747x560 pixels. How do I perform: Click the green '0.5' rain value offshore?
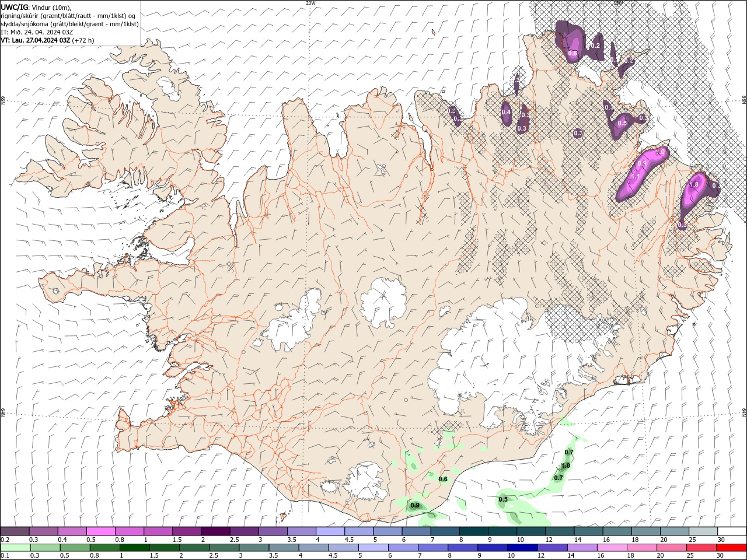[x=503, y=499]
